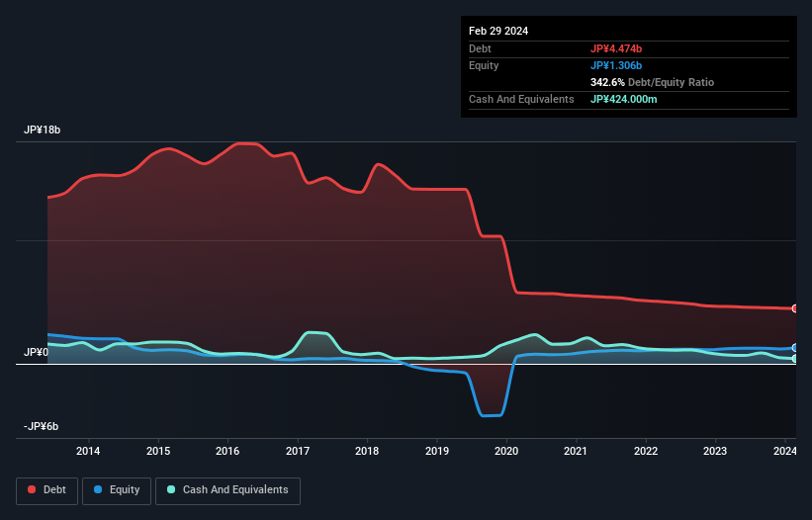Screen dimensions: 812x520
Task: Click the 2015 x-axis label
Action: point(158,451)
